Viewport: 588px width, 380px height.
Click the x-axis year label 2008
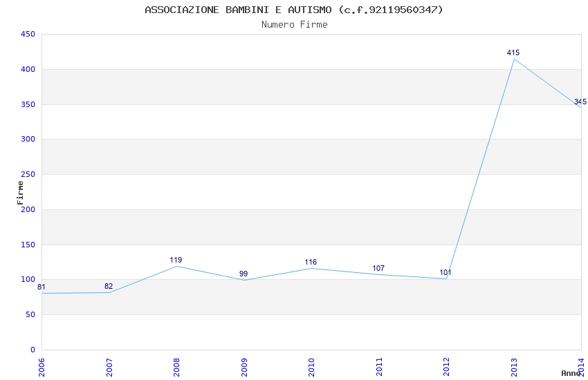pyautogui.click(x=176, y=368)
